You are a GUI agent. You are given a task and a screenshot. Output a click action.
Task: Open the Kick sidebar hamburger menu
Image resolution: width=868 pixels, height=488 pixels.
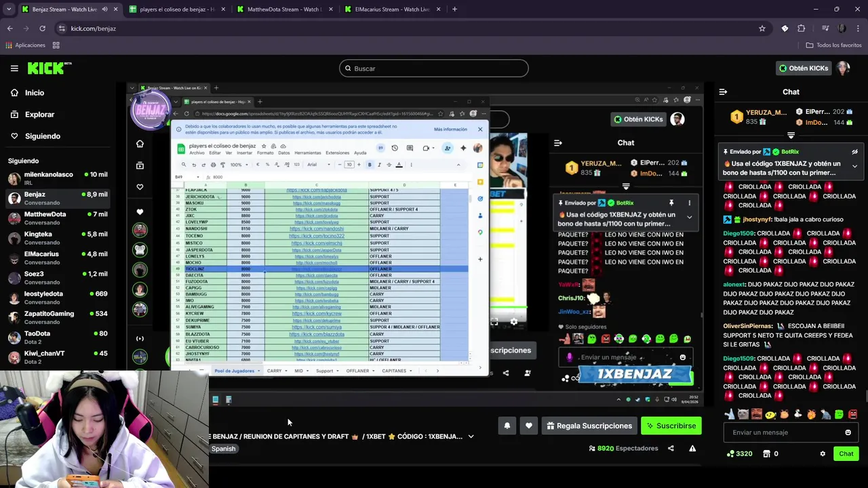pyautogui.click(x=14, y=68)
